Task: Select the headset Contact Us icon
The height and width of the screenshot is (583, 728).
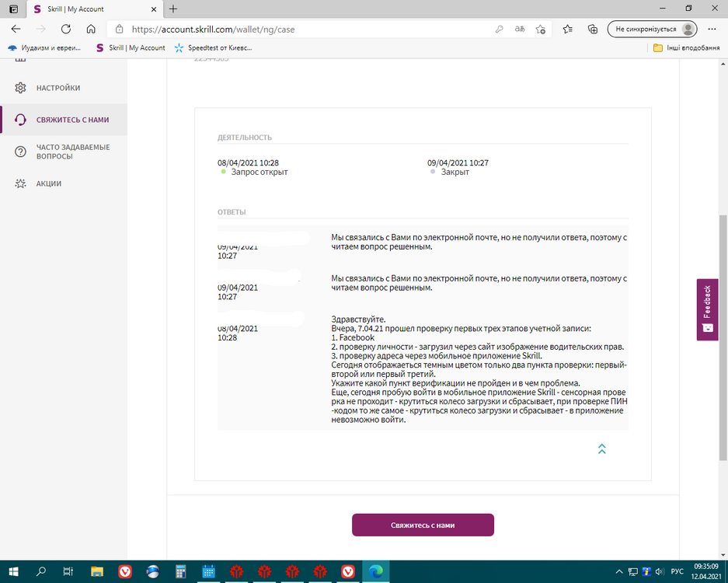Action: 20,120
